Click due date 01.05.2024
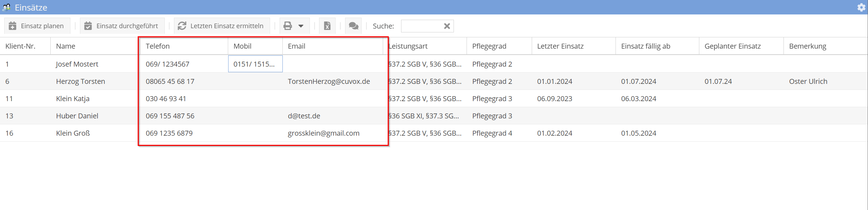Image resolution: width=868 pixels, height=210 pixels. click(x=639, y=133)
